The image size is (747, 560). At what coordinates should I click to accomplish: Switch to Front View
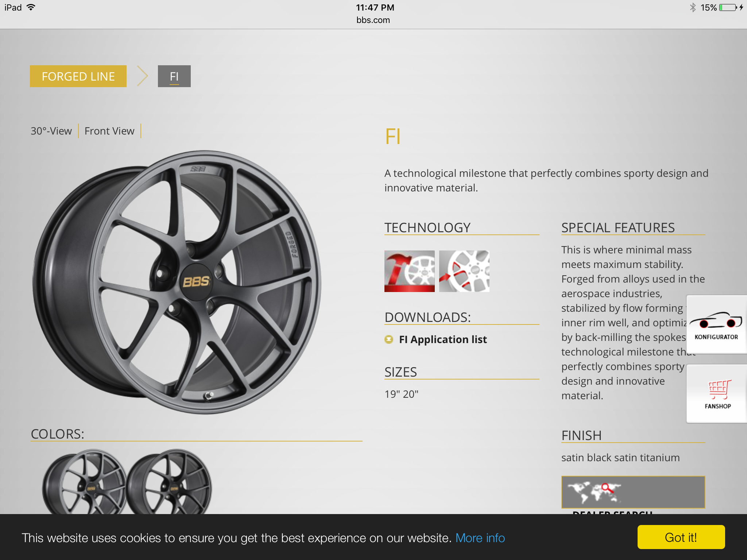point(109,131)
